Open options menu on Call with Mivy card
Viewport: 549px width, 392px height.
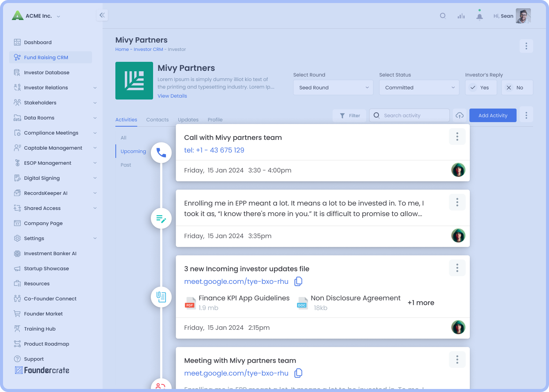coord(457,136)
